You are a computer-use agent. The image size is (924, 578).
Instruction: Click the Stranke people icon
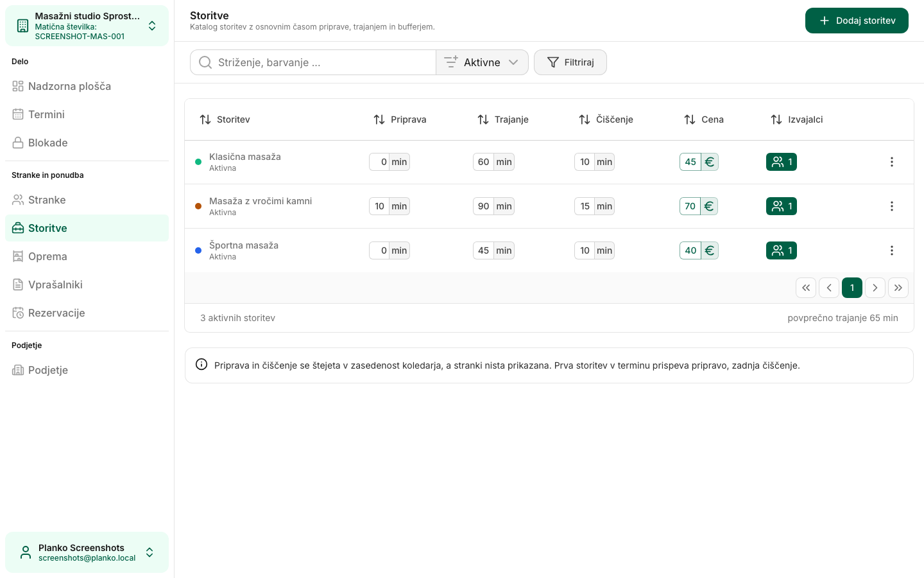(x=18, y=200)
